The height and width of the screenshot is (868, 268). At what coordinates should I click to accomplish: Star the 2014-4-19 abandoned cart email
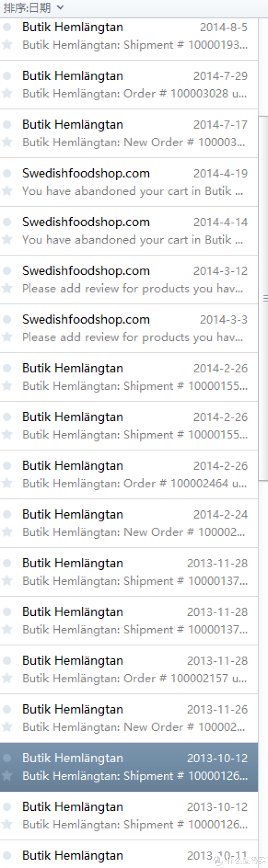tap(7, 190)
